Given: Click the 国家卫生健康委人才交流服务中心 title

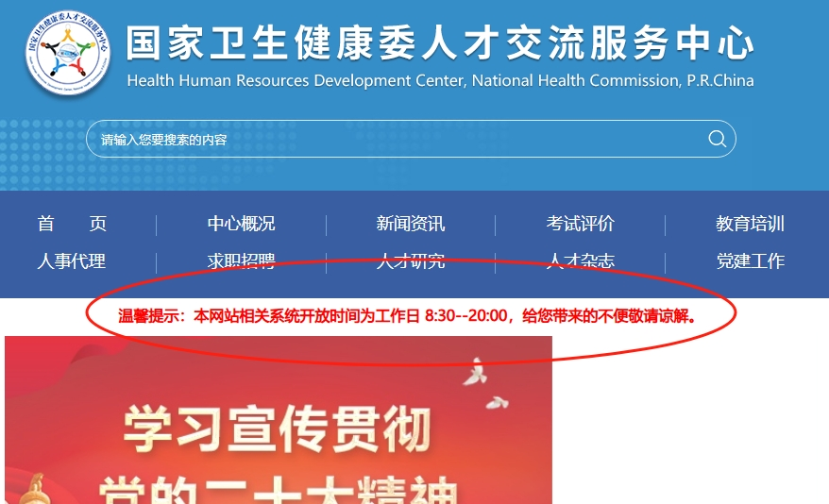Looking at the screenshot, I should point(440,42).
